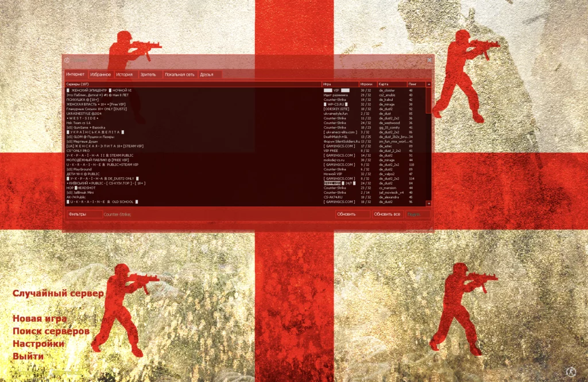Click Случайный сервер in main menu
Image resolution: width=588 pixels, height=382 pixels.
tap(58, 293)
